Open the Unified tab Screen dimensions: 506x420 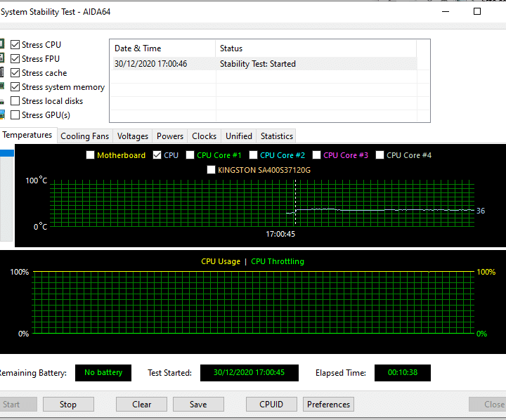pyautogui.click(x=239, y=136)
